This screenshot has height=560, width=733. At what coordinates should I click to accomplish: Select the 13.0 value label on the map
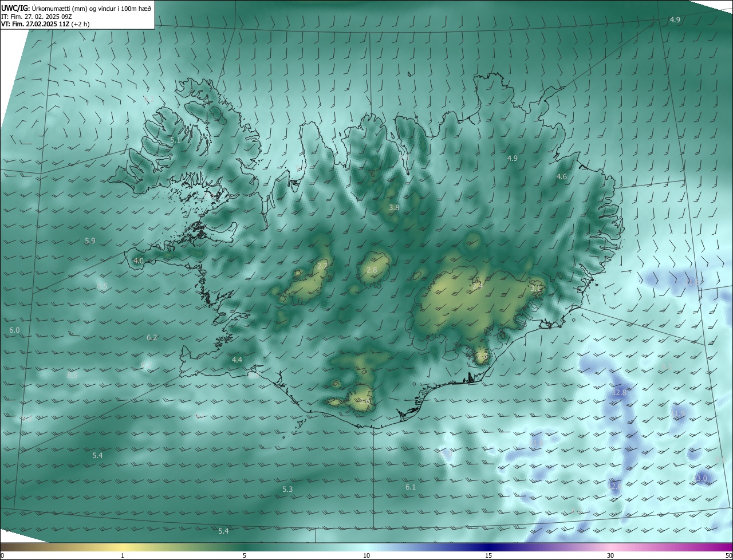700,478
